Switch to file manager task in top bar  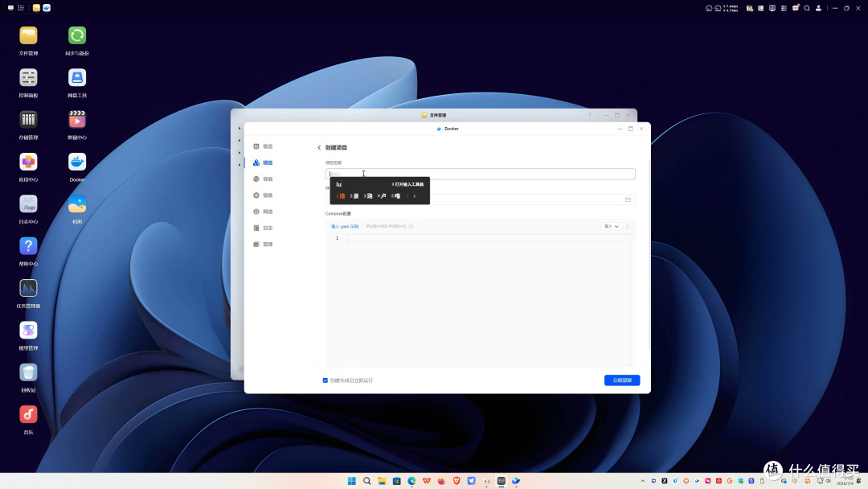36,8
